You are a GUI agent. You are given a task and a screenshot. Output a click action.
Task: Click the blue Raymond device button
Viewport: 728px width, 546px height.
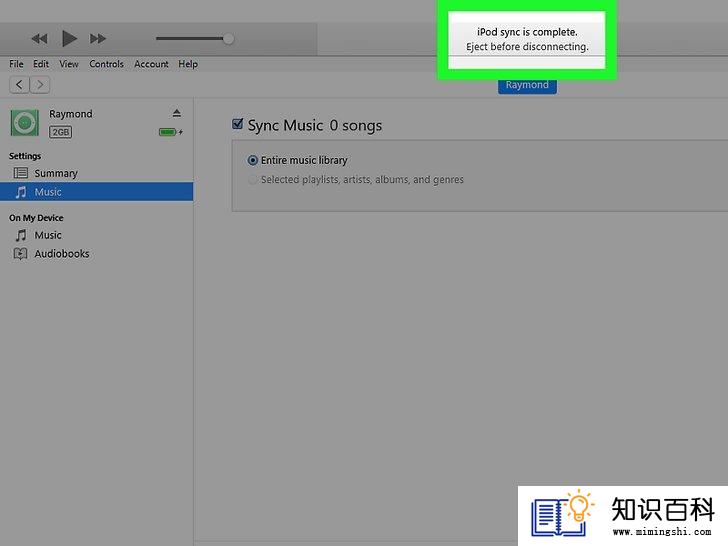pyautogui.click(x=527, y=85)
